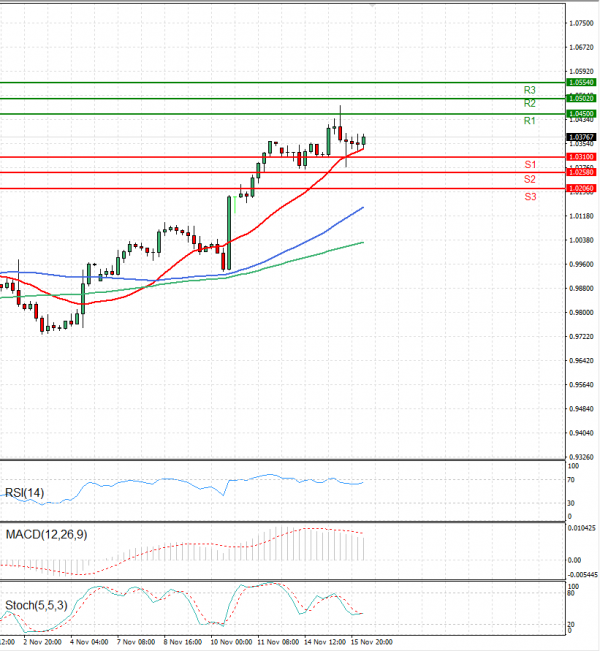The image size is (600, 651).
Task: Click the Stoch(5,5,3) indicator label
Action: click(x=36, y=605)
